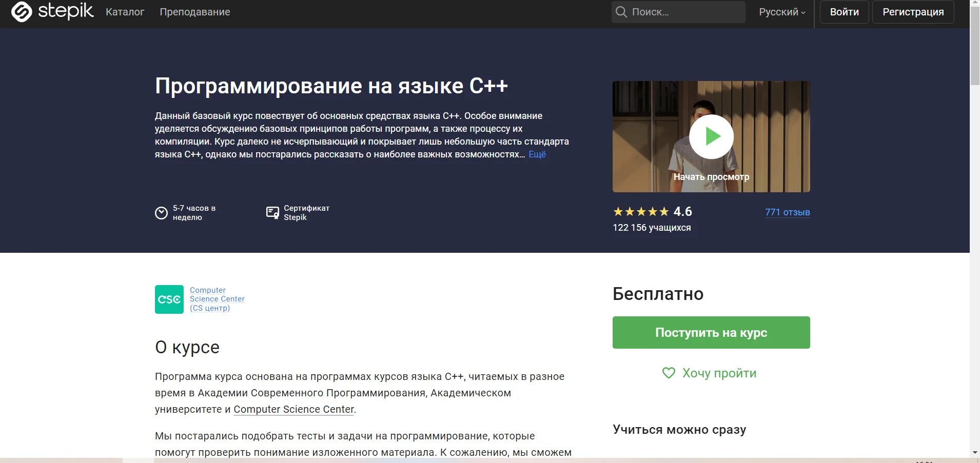This screenshot has width=980, height=463.
Task: Click the Войти button
Action: pos(844,12)
